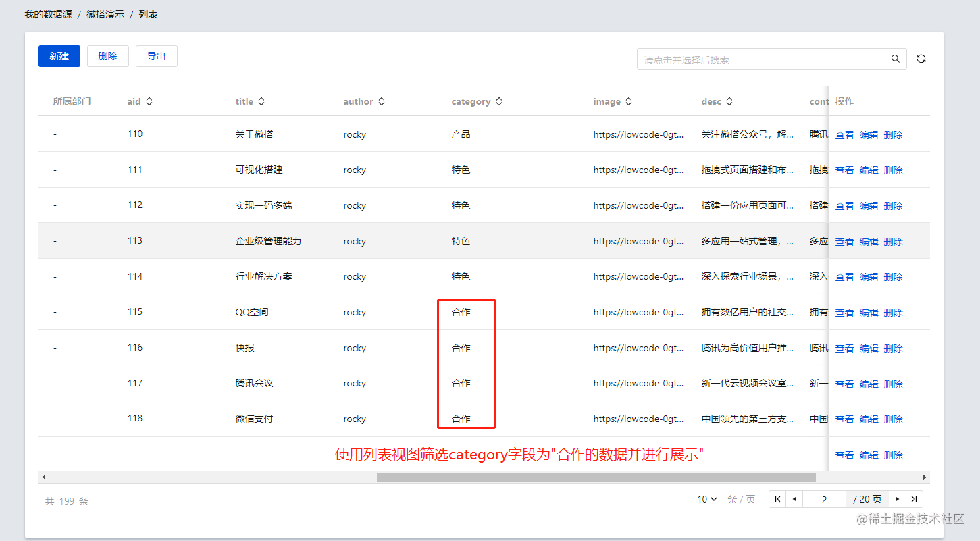
Task: Go to previous page arrow
Action: pos(794,499)
